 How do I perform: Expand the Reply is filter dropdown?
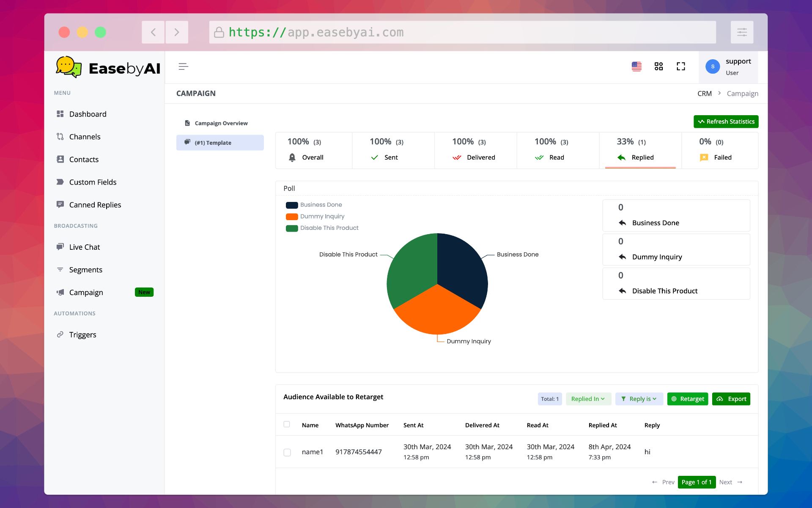(639, 399)
